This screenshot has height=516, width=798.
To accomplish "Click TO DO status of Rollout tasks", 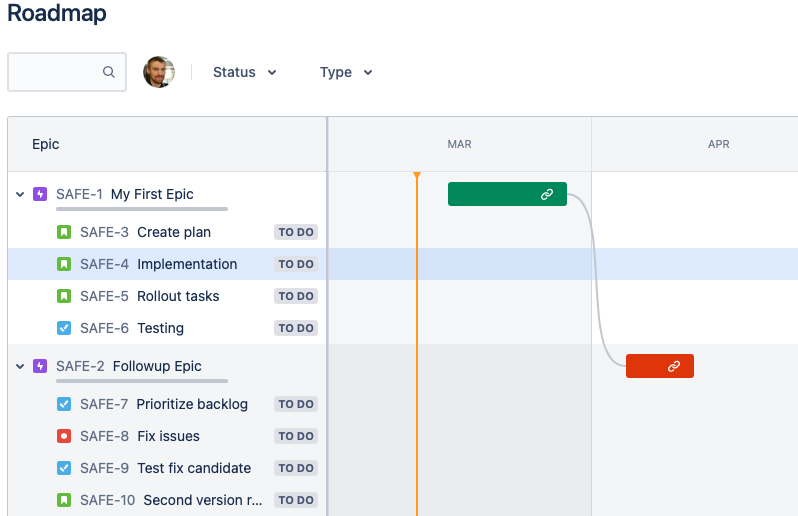I will coord(296,296).
